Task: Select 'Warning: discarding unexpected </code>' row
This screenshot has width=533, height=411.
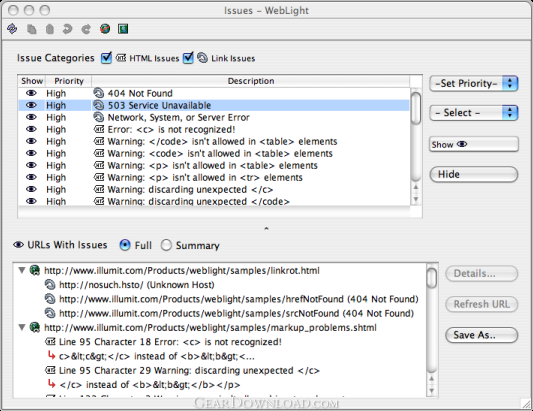Action: point(214,201)
